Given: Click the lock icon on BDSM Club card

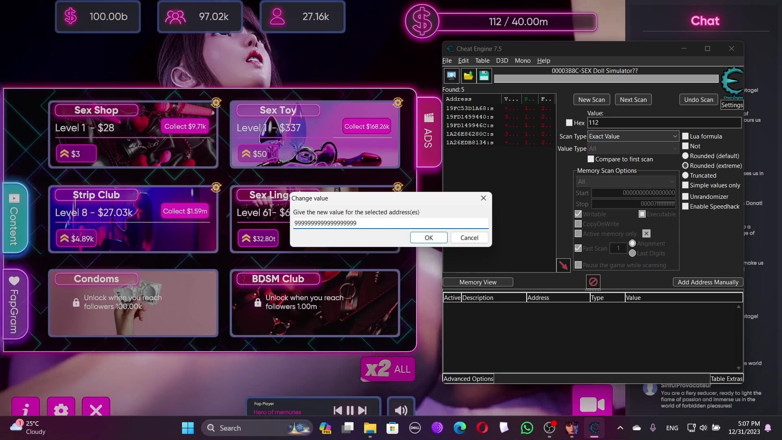Looking at the screenshot, I should [x=257, y=302].
